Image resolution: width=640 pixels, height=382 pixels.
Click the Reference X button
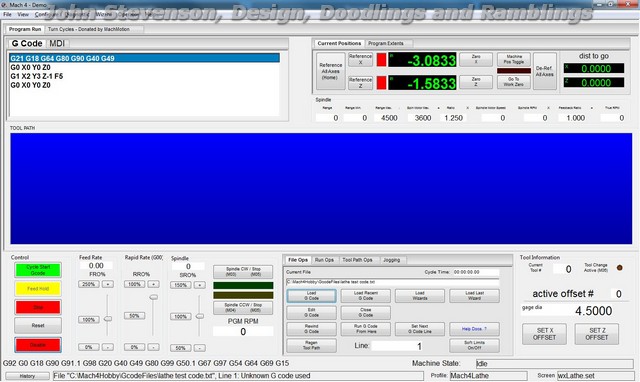coord(360,60)
